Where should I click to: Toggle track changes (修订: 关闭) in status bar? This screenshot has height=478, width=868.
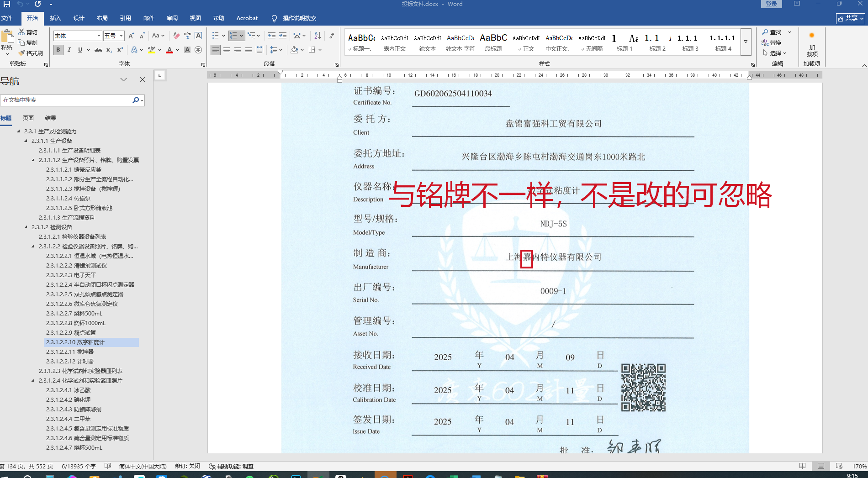[187, 466]
